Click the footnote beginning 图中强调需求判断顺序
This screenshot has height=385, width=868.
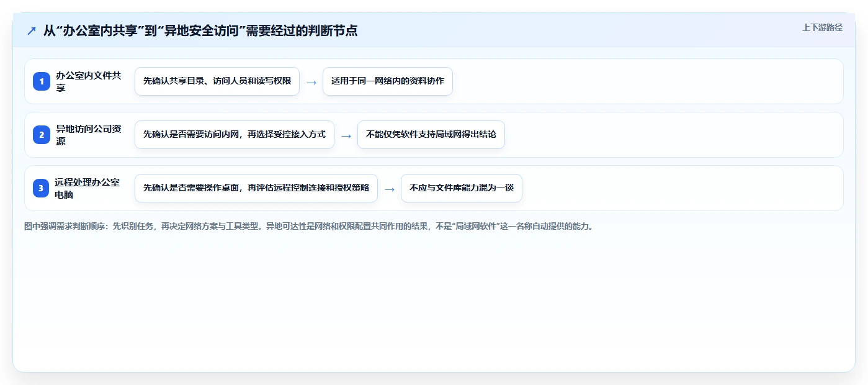point(309,227)
